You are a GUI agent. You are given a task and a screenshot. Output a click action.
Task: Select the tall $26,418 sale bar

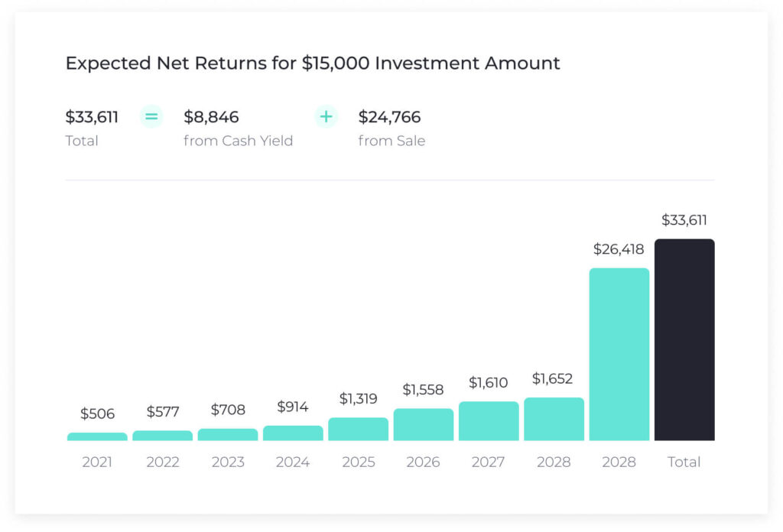click(x=619, y=354)
